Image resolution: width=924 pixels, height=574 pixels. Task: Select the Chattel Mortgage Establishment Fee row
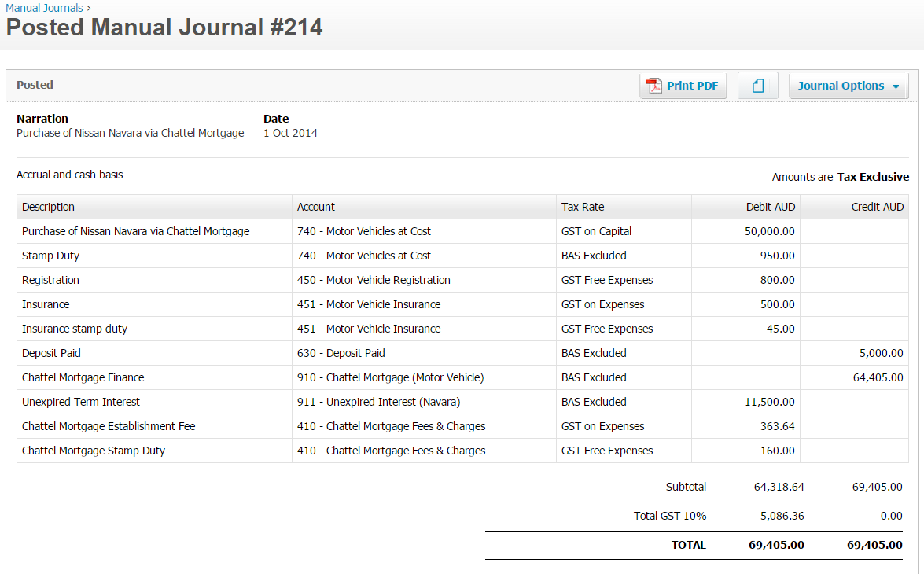109,426
